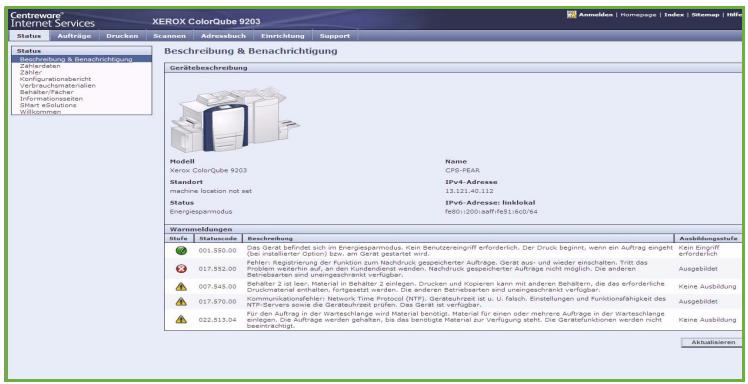Image resolution: width=748 pixels, height=384 pixels.
Task: Click the red error icon for code 017.552.00
Action: pyautogui.click(x=181, y=269)
